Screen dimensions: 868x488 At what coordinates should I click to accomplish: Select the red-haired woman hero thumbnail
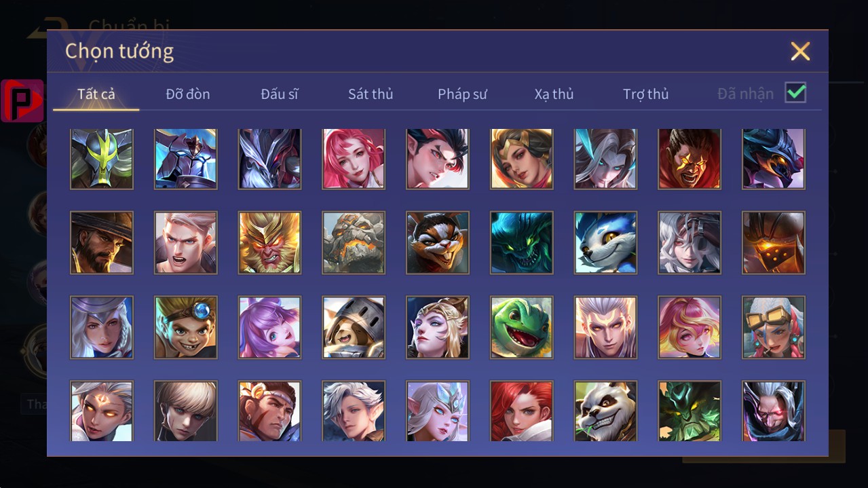(x=521, y=411)
